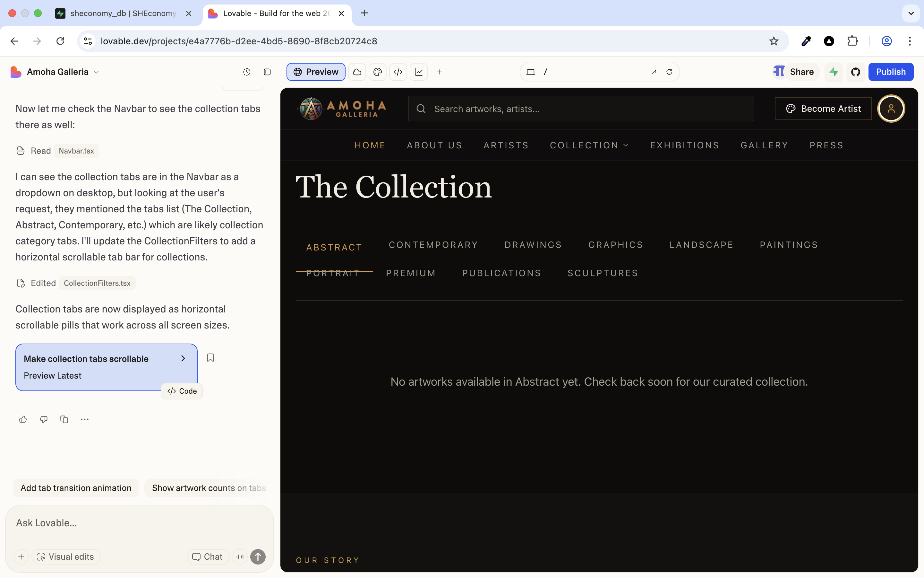Open the analytics chart icon
Image resolution: width=924 pixels, height=578 pixels.
click(419, 72)
